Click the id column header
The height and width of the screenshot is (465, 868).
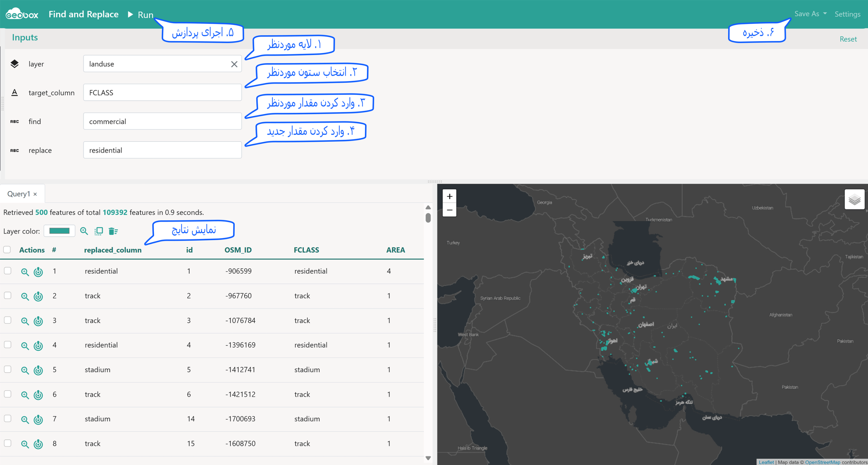tap(189, 250)
